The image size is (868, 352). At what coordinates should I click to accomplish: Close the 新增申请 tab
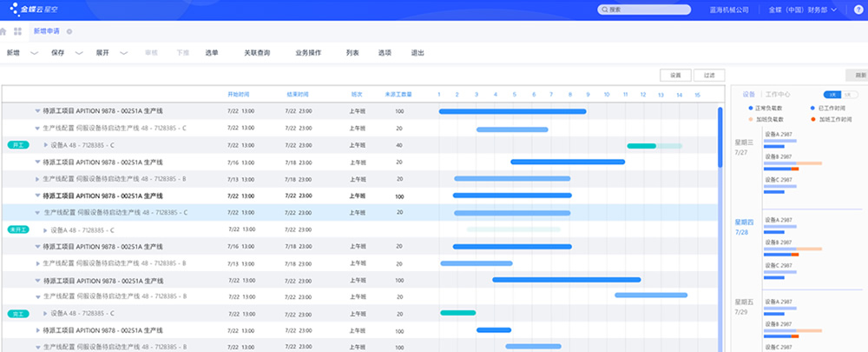[x=69, y=31]
